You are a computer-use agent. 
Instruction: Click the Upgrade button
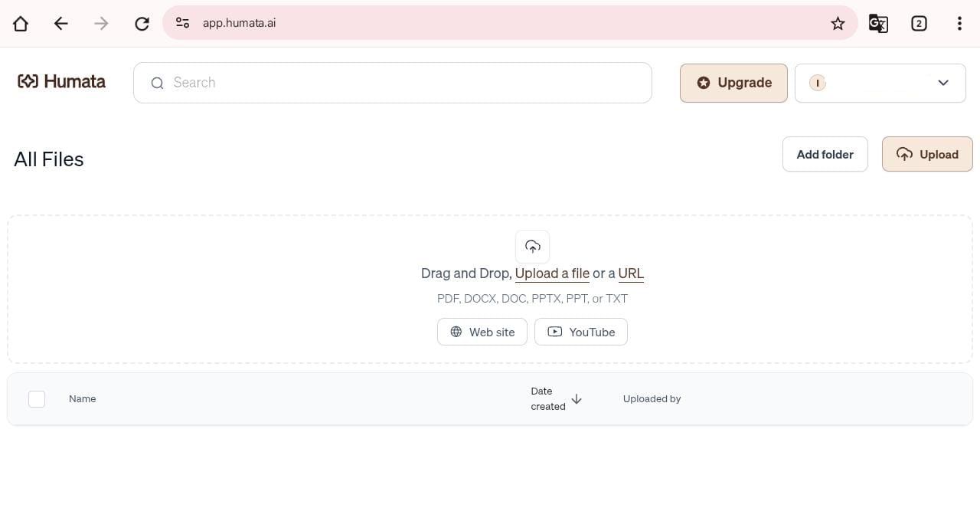(x=733, y=83)
